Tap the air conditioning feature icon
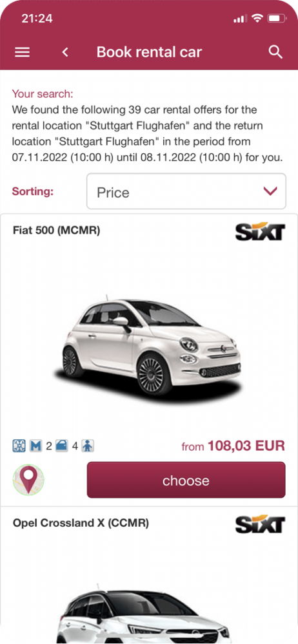 click(17, 446)
